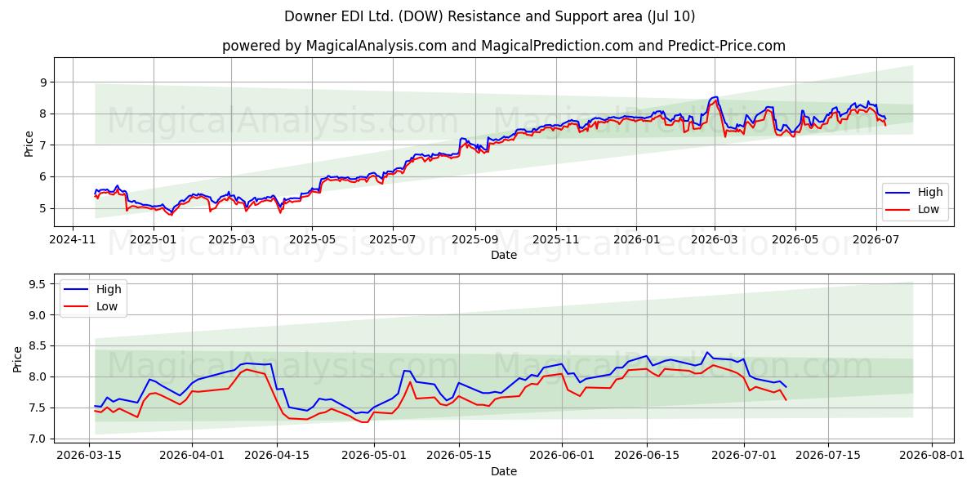Click the '2026-07-15' x-axis label on the bottom chart
Viewport: 980px width, 490px height.
pyautogui.click(x=829, y=456)
